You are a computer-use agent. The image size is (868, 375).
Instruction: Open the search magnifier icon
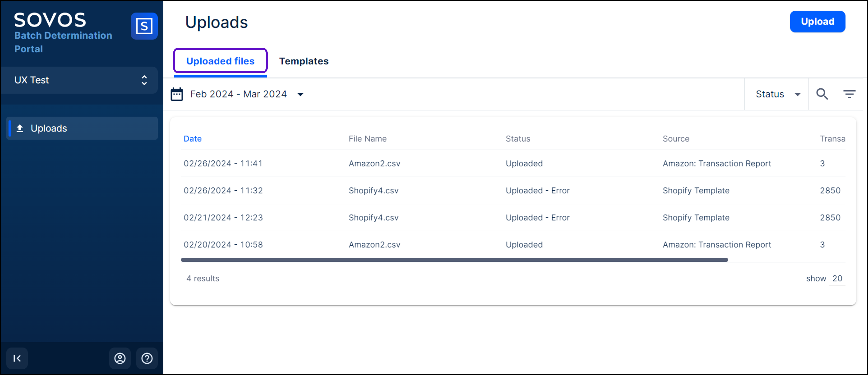pos(821,94)
